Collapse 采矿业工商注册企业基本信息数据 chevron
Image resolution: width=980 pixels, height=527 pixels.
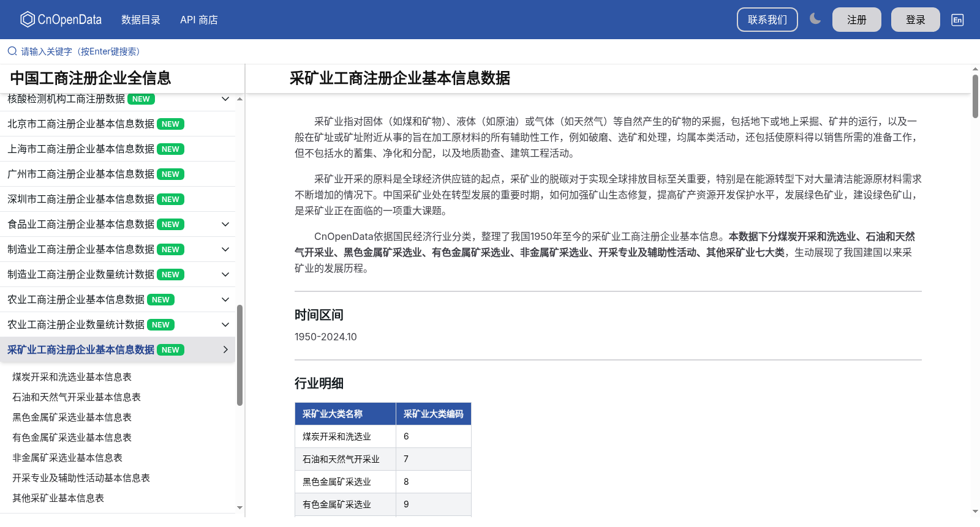(225, 350)
